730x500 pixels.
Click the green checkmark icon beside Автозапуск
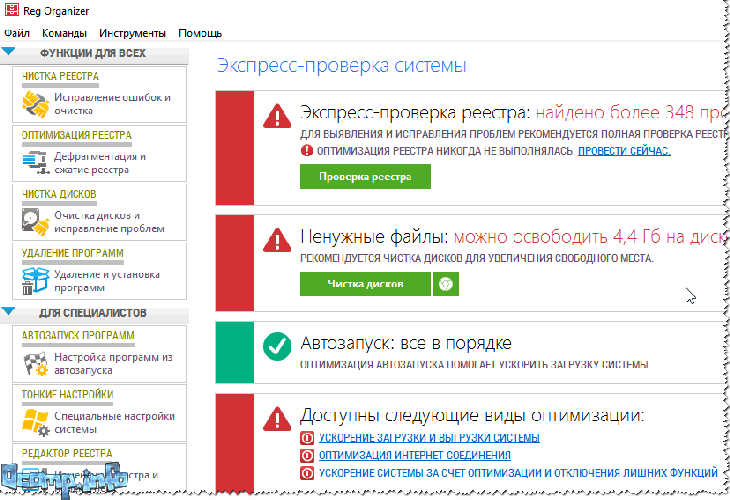pyautogui.click(x=277, y=346)
